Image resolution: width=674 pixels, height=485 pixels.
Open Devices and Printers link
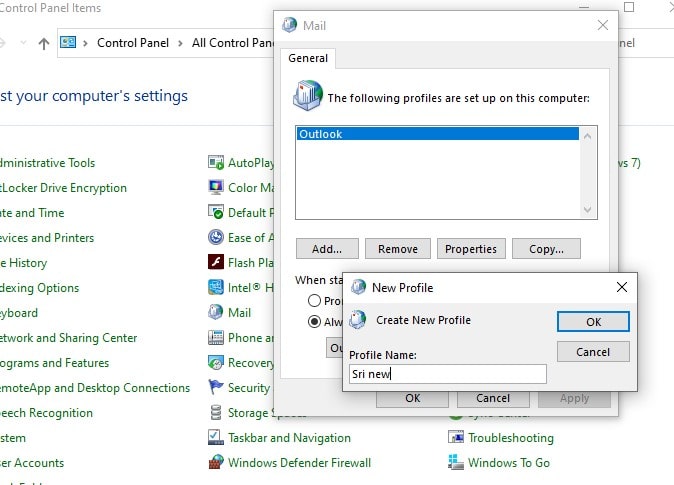[46, 237]
